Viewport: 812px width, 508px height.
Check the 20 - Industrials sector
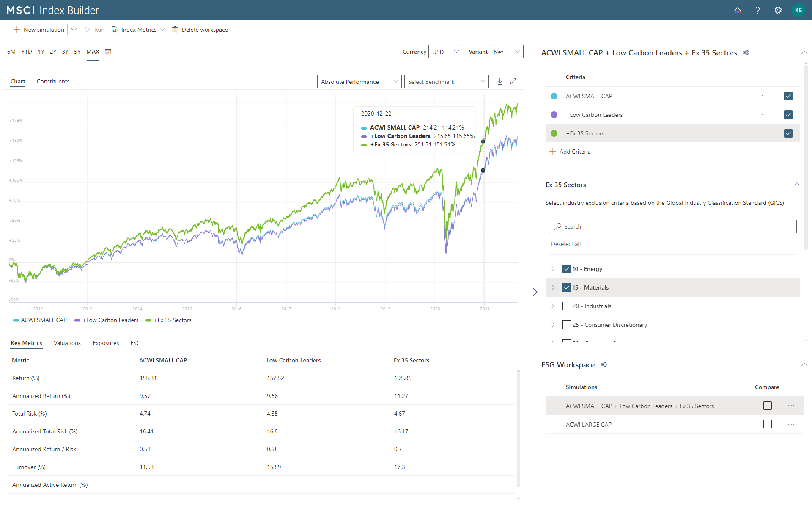(567, 306)
